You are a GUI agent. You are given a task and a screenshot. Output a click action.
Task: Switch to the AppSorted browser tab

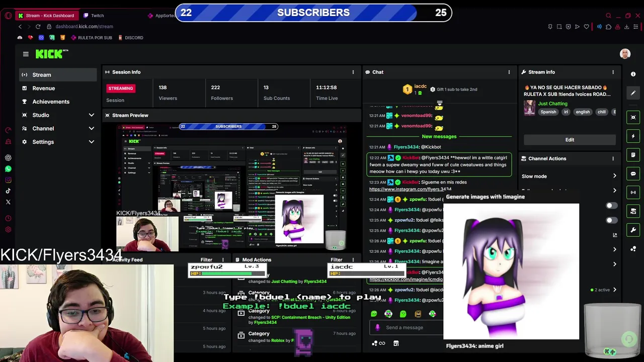(161, 16)
